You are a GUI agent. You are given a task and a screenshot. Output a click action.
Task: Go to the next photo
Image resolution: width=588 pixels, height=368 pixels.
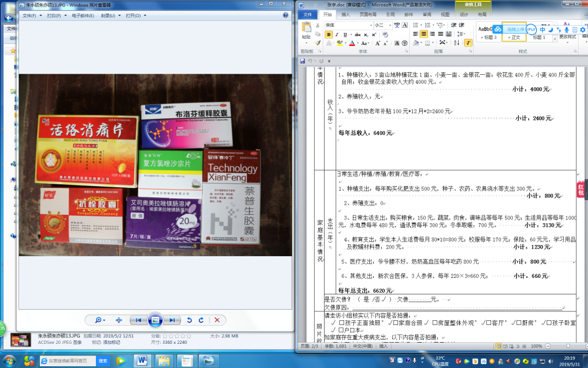pyautogui.click(x=172, y=320)
